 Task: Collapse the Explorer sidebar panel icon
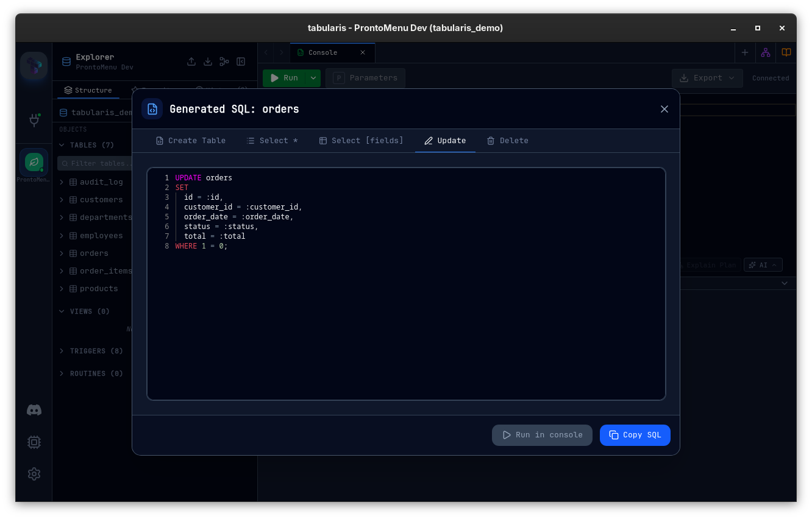[x=241, y=62]
